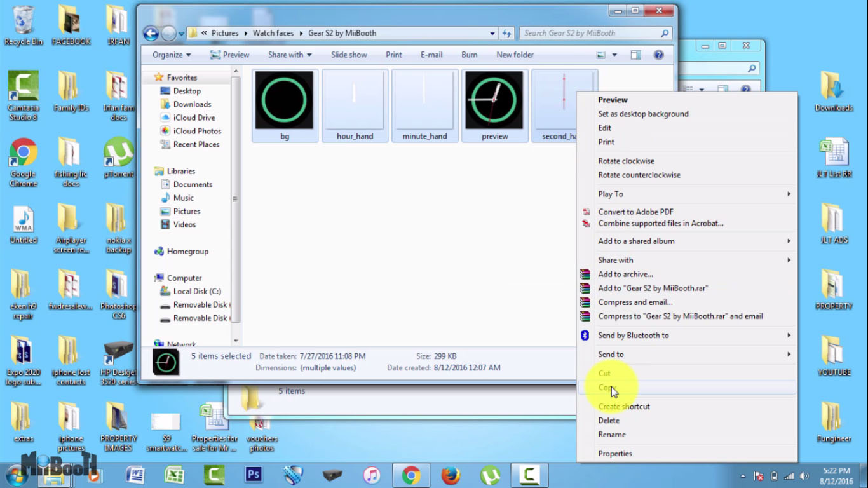Click Burn in the Explorer toolbar
868x488 pixels.
470,55
